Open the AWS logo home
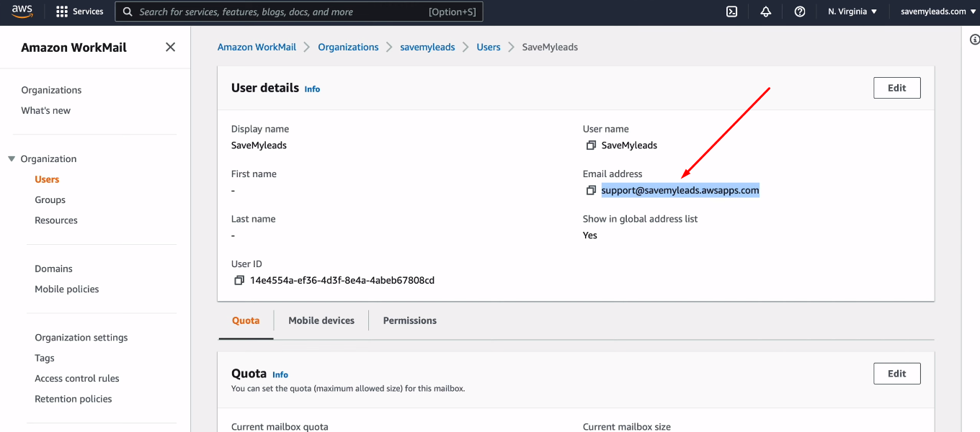The image size is (980, 432). coord(22,11)
